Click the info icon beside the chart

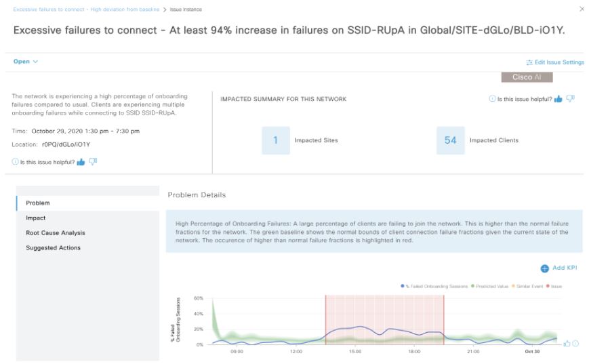(x=575, y=343)
